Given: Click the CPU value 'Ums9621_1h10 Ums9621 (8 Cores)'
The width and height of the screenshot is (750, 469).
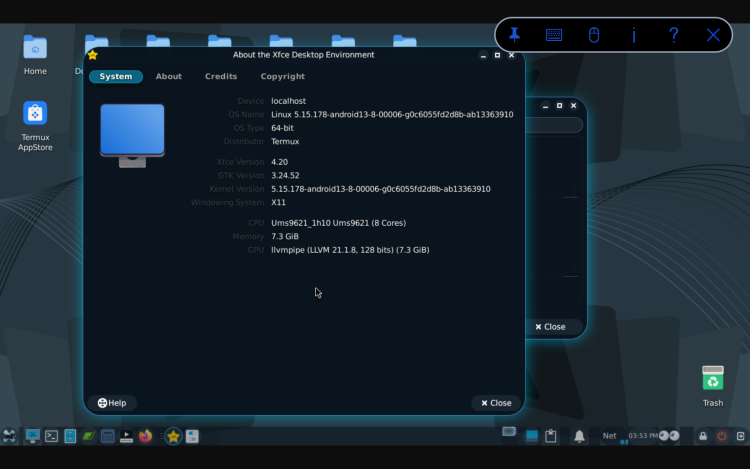Looking at the screenshot, I should [338, 223].
